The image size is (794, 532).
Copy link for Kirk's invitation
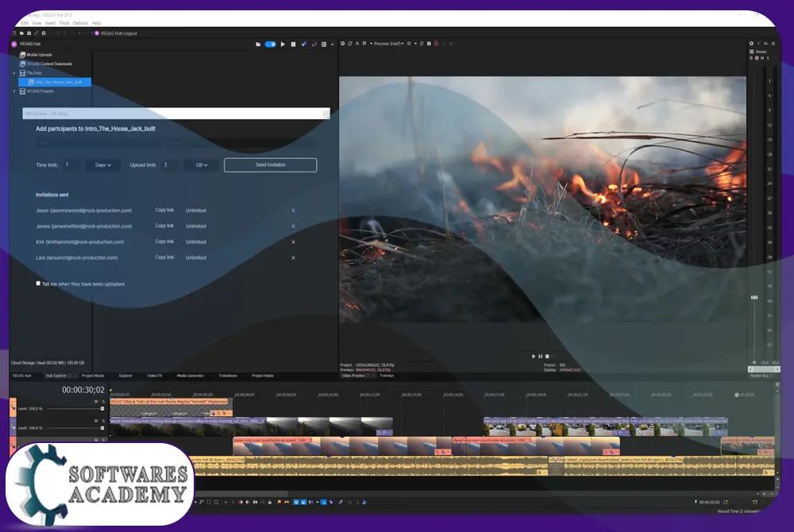(164, 241)
